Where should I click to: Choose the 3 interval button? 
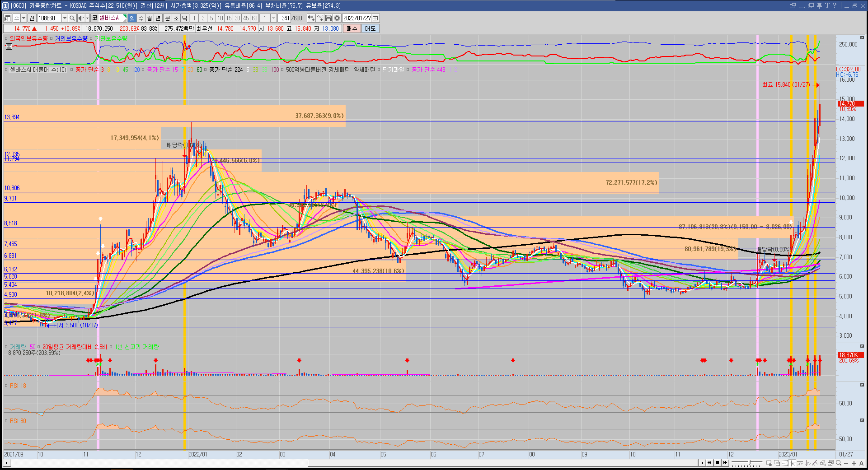tap(203, 18)
